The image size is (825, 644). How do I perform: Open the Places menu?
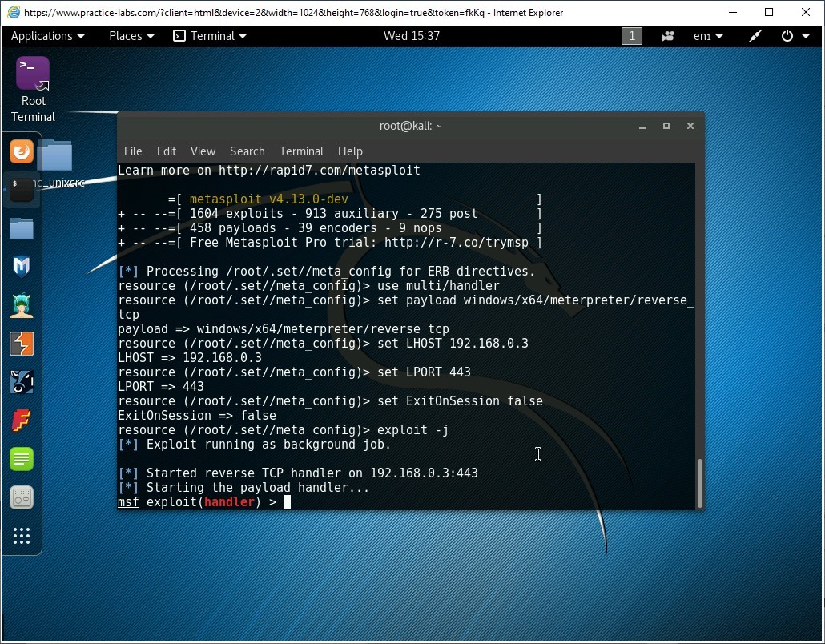coord(131,36)
